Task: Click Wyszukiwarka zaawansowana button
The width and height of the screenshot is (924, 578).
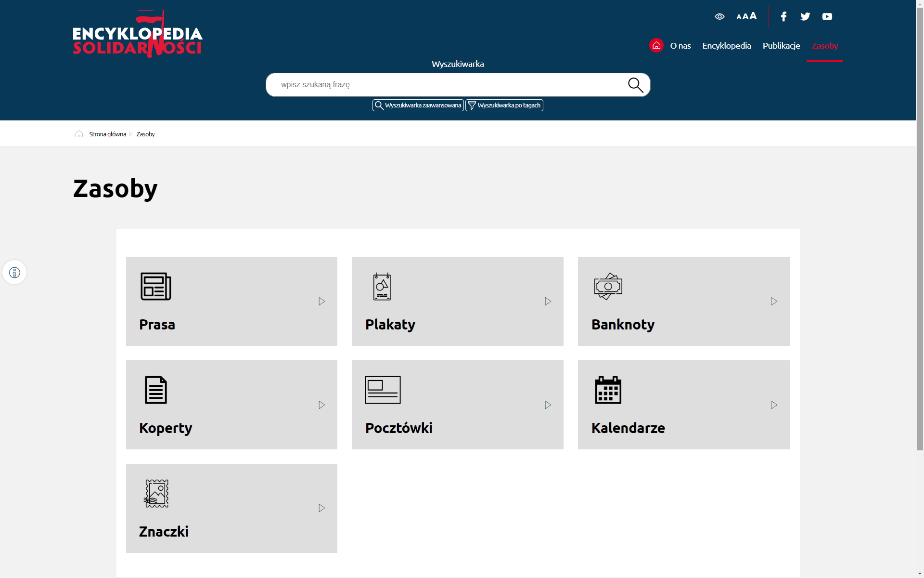Action: pyautogui.click(x=418, y=105)
